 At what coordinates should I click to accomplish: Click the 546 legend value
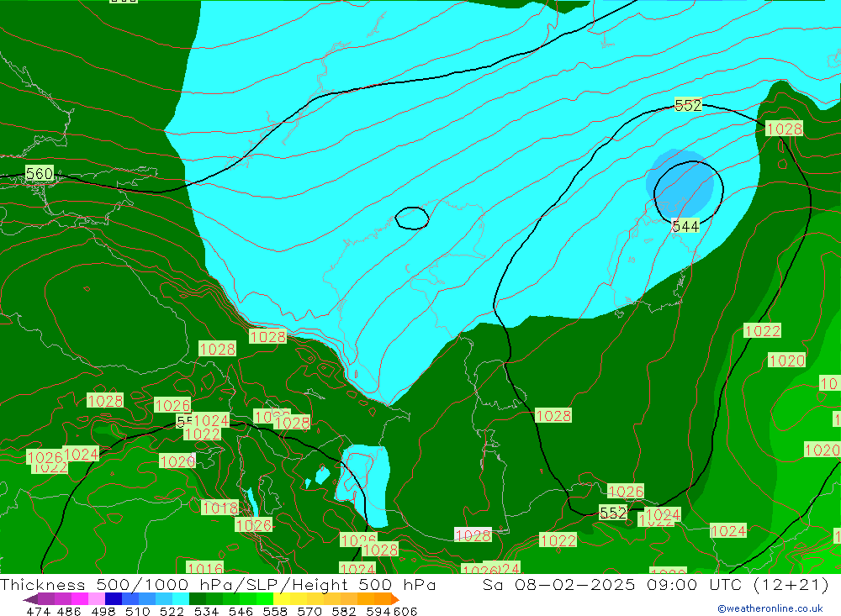[x=241, y=612]
